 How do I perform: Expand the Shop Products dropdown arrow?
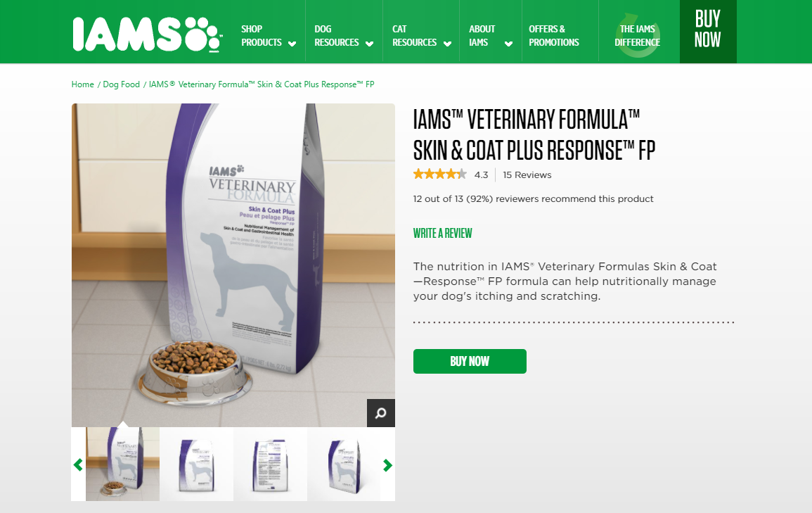point(292,44)
